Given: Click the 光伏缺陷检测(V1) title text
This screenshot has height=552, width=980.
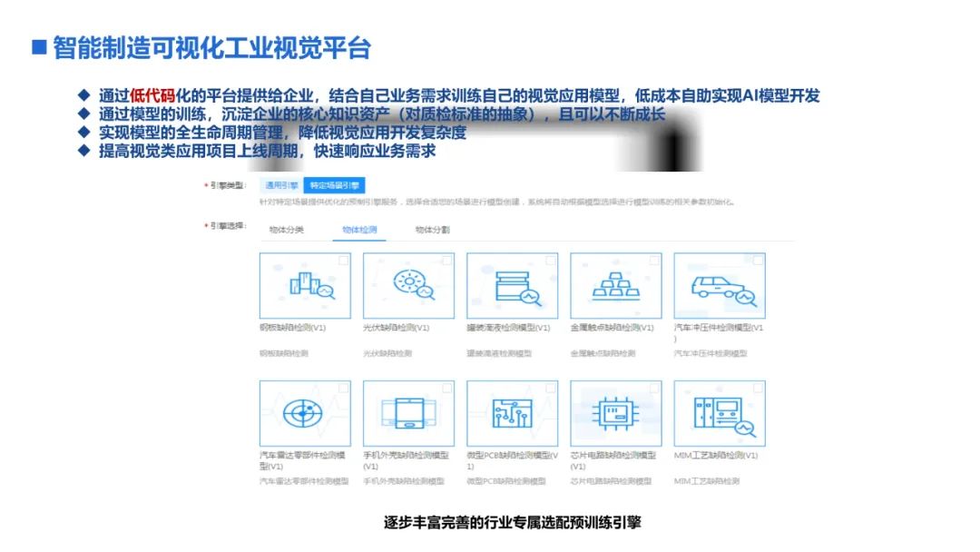Looking at the screenshot, I should pos(397,328).
